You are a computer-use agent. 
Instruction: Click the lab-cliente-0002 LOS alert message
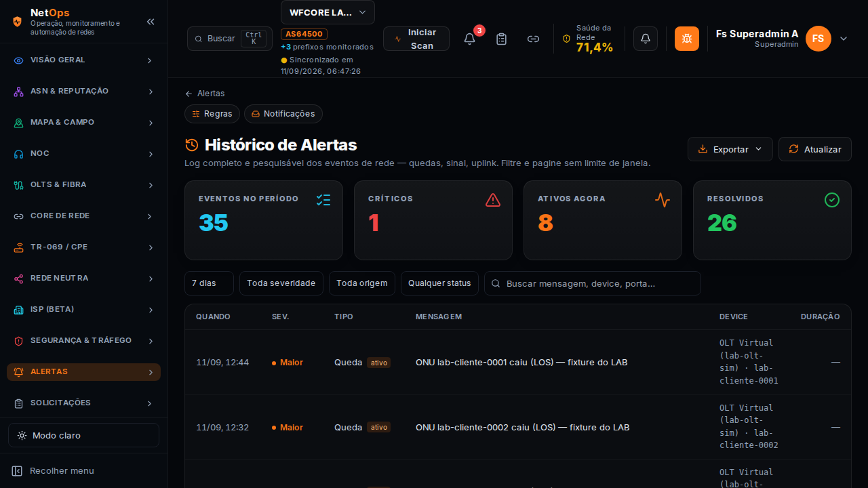pos(522,428)
